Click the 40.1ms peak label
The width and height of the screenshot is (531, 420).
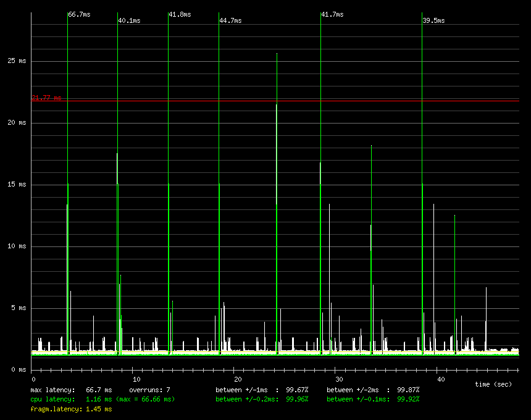point(130,20)
